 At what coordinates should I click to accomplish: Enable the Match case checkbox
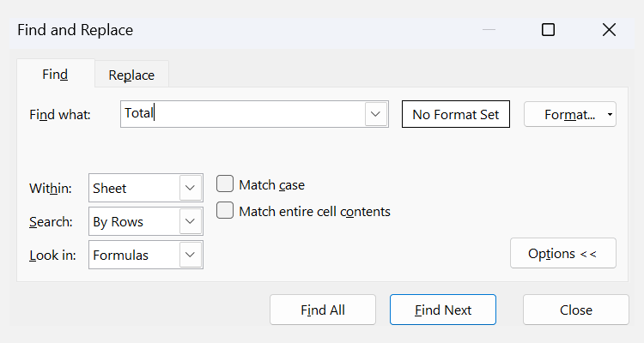[225, 184]
